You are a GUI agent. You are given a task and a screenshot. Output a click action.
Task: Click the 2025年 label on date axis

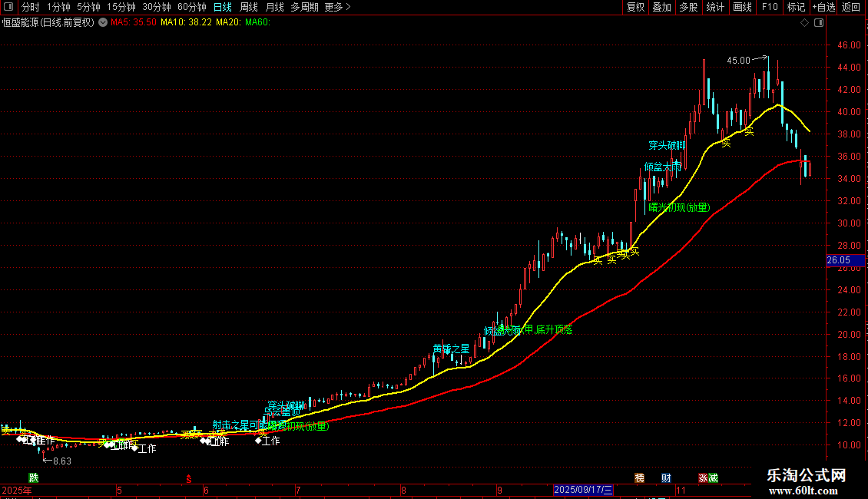pos(17,490)
